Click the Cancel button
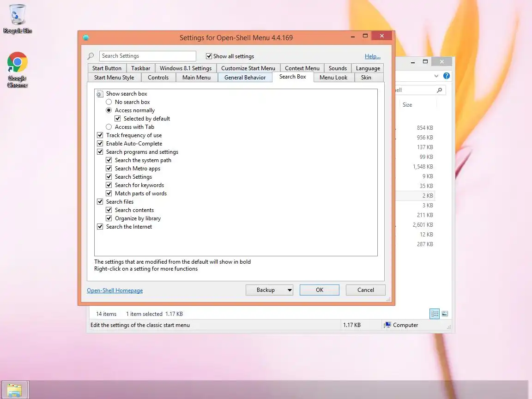Image resolution: width=532 pixels, height=399 pixels. click(365, 290)
